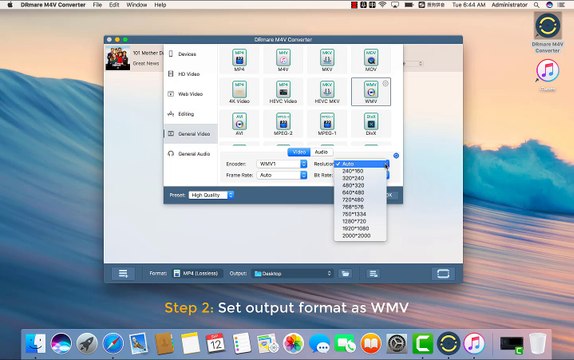Click the 101 Mother movie thumbnail
The image size is (574, 360).
[118, 58]
